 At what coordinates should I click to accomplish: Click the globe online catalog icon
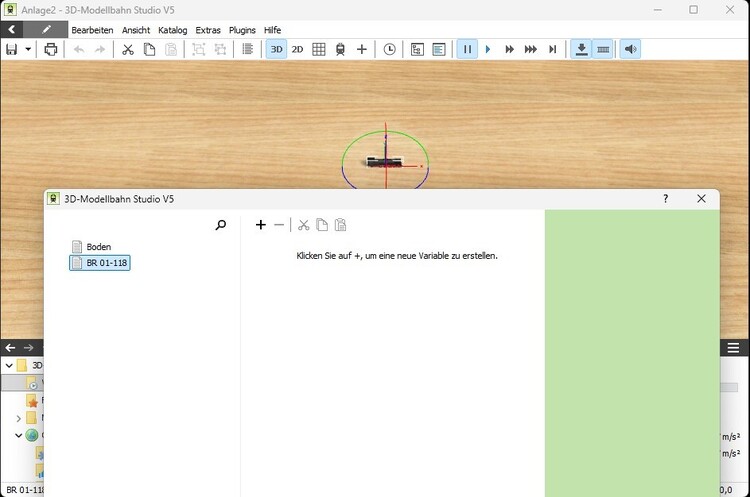pyautogui.click(x=32, y=435)
